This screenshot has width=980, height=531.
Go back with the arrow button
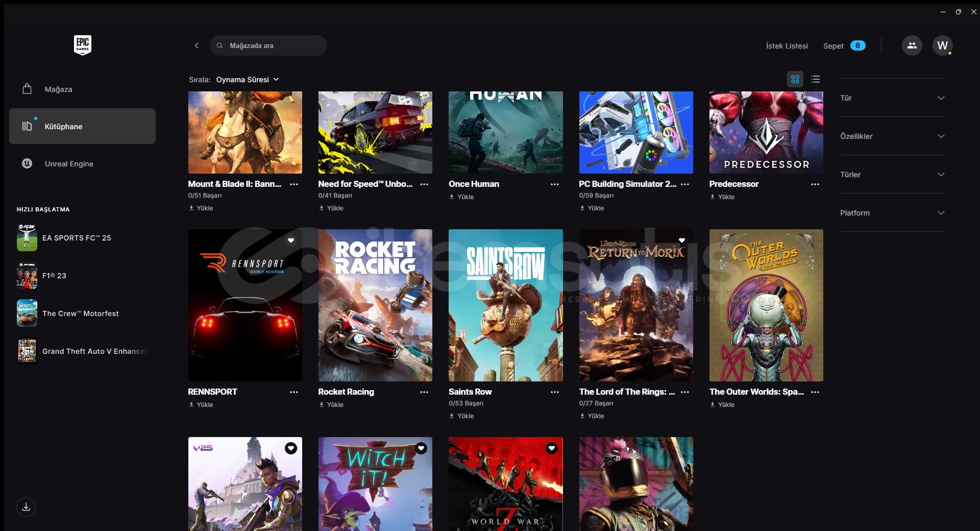pyautogui.click(x=197, y=45)
